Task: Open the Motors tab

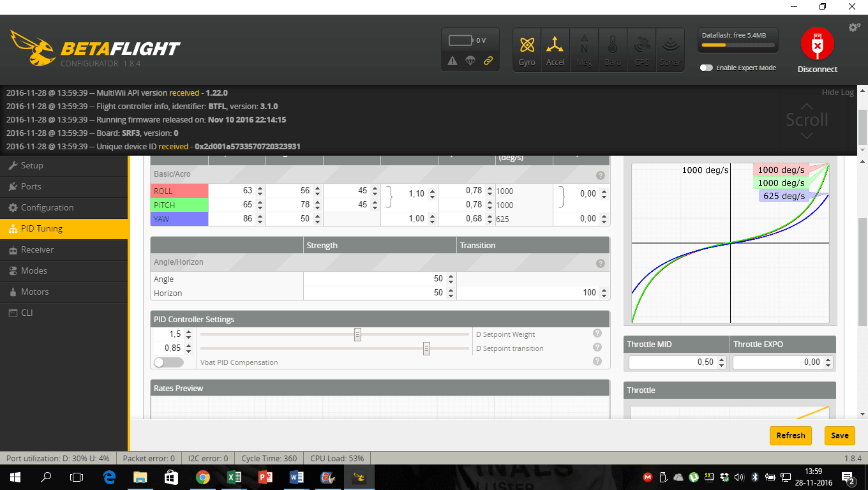Action: click(64, 292)
